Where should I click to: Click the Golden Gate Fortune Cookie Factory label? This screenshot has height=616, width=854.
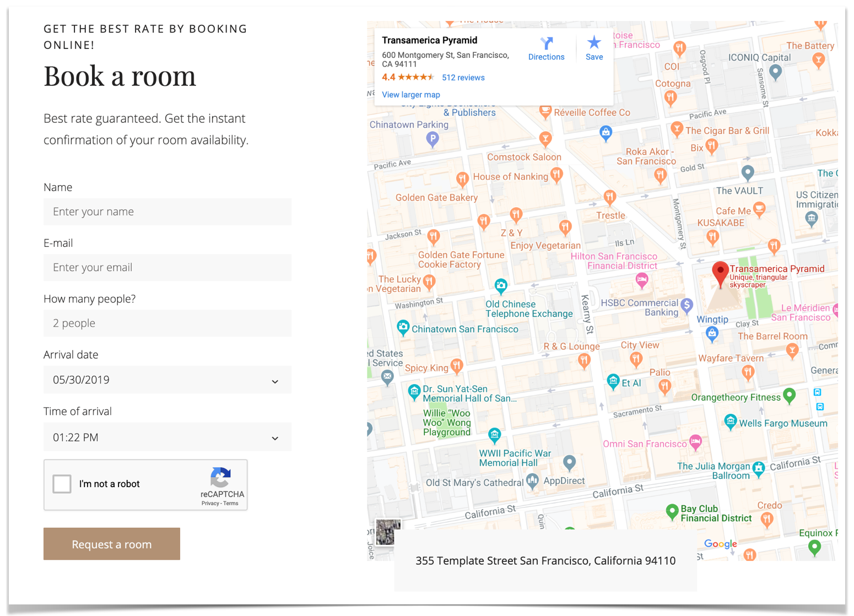click(x=461, y=260)
